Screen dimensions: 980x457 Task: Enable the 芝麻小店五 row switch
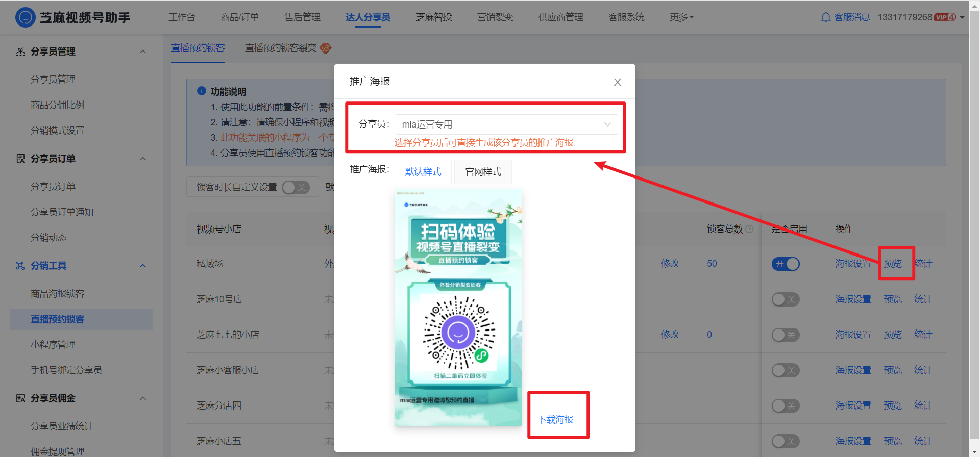click(786, 441)
